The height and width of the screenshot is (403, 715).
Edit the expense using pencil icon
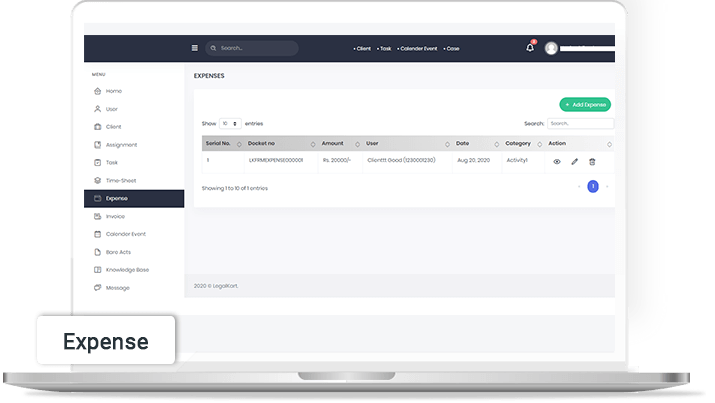point(574,161)
